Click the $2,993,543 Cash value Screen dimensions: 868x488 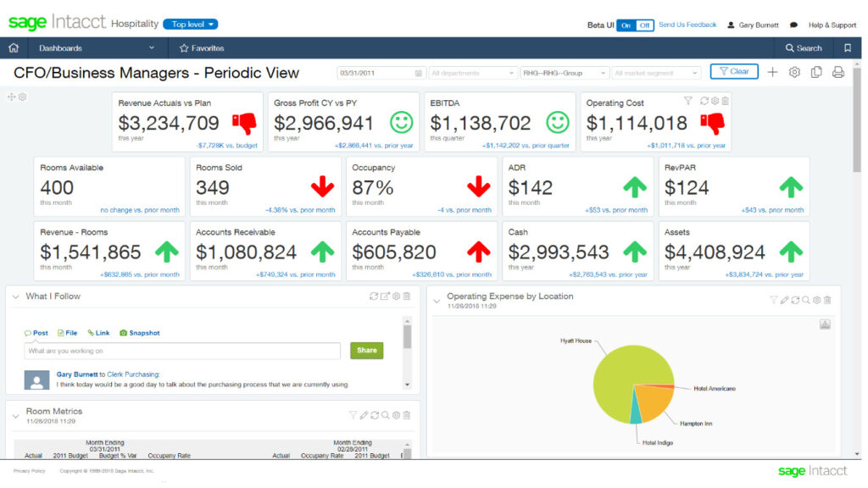coord(558,252)
